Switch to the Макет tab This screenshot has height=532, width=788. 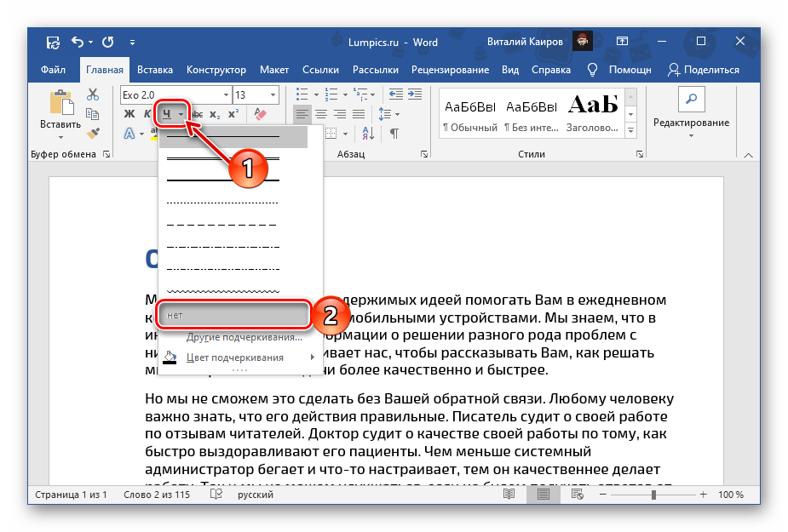click(x=274, y=70)
